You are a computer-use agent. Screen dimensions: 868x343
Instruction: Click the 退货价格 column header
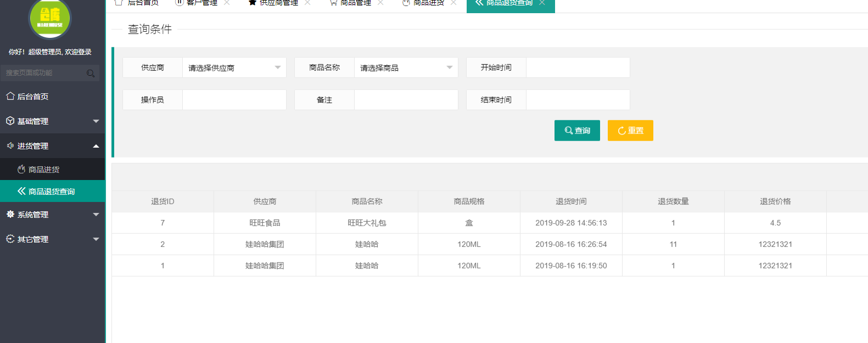click(775, 201)
